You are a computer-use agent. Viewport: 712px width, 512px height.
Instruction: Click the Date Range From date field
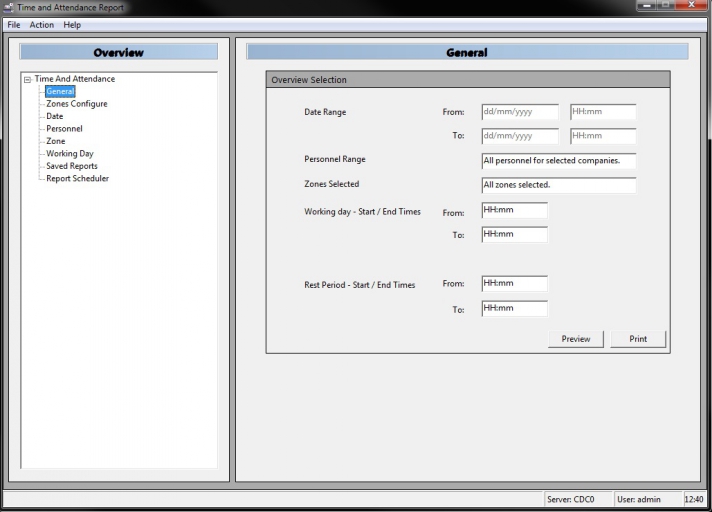click(520, 112)
